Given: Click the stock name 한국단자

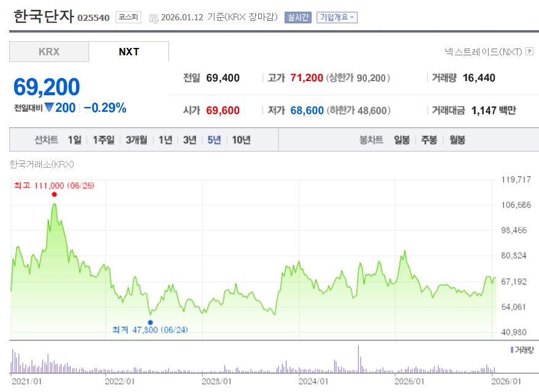Looking at the screenshot, I should 44,16.
